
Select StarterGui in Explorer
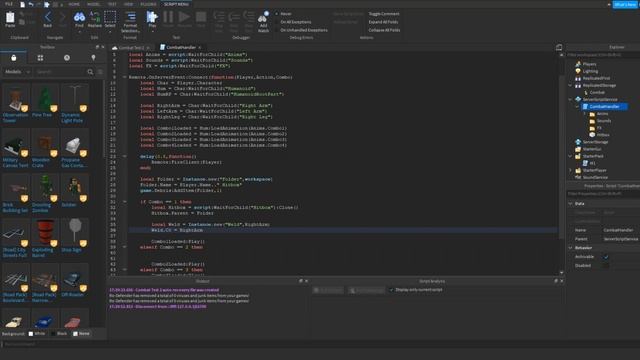[x=592, y=149]
